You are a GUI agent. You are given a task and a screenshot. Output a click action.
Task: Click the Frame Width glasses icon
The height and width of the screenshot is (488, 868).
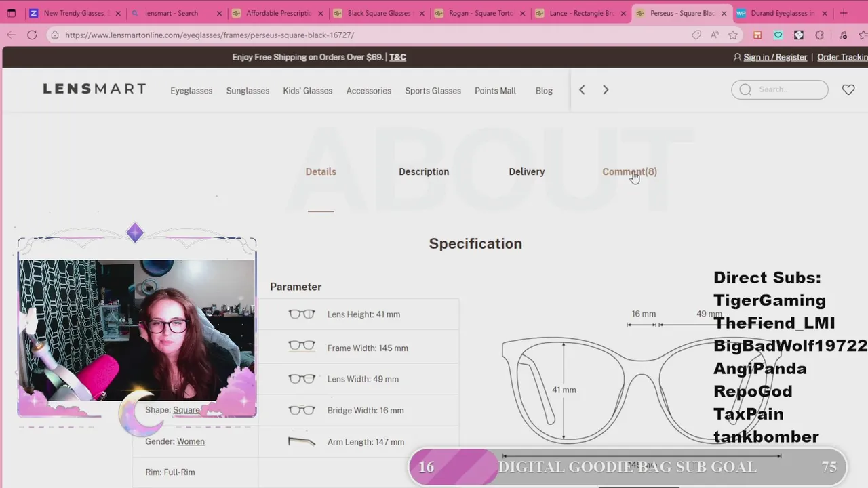302,346
